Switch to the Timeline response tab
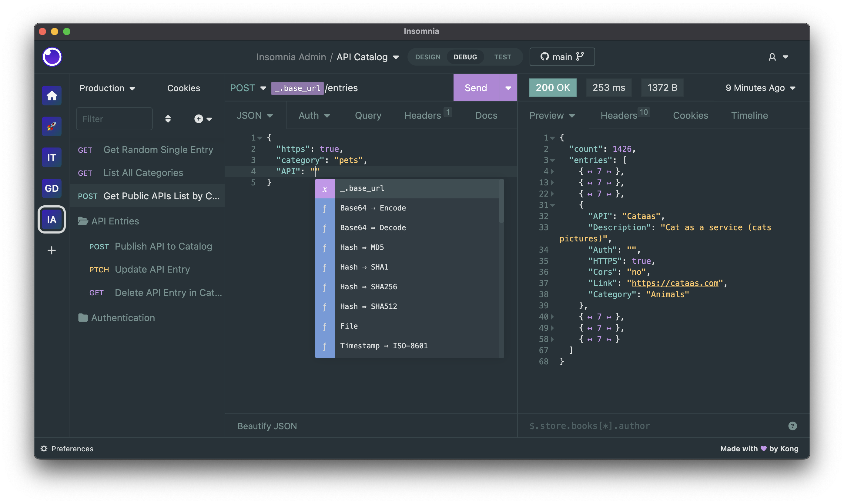 749,115
